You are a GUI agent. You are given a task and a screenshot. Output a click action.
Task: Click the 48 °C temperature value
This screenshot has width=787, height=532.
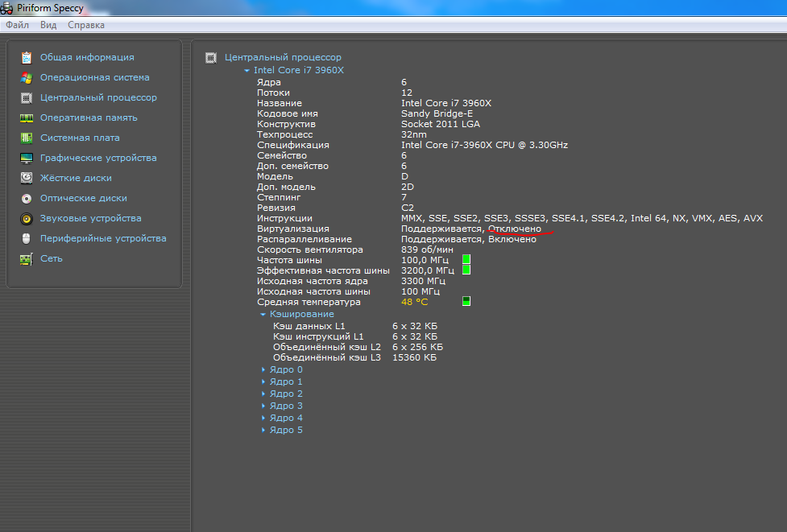click(x=415, y=302)
